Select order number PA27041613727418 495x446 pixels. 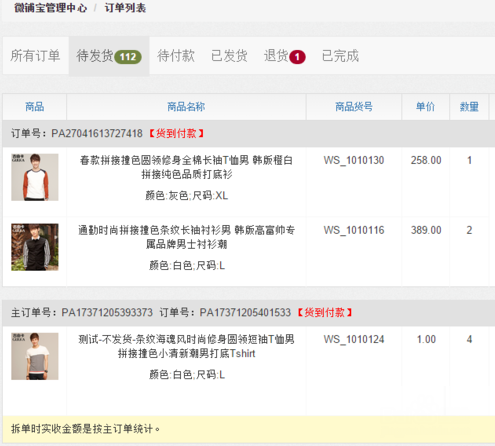[97, 133]
